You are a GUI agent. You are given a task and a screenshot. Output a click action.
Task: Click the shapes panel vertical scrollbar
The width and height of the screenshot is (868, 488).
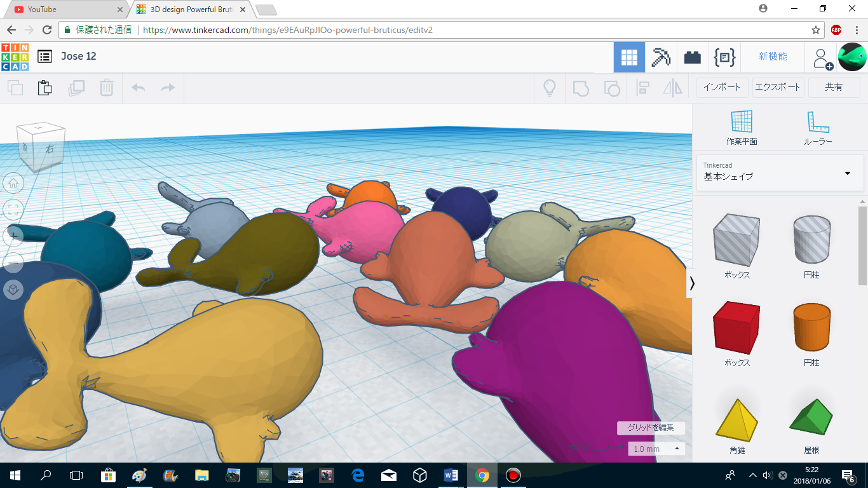(x=862, y=245)
